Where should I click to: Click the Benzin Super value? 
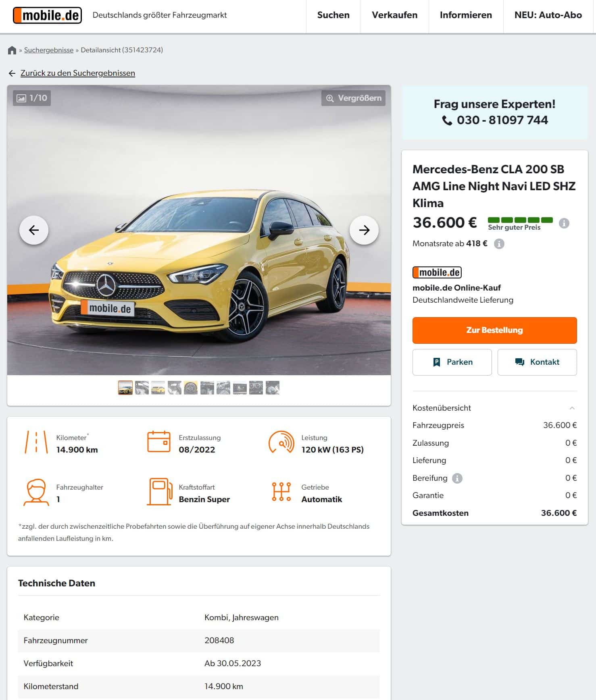pyautogui.click(x=204, y=499)
